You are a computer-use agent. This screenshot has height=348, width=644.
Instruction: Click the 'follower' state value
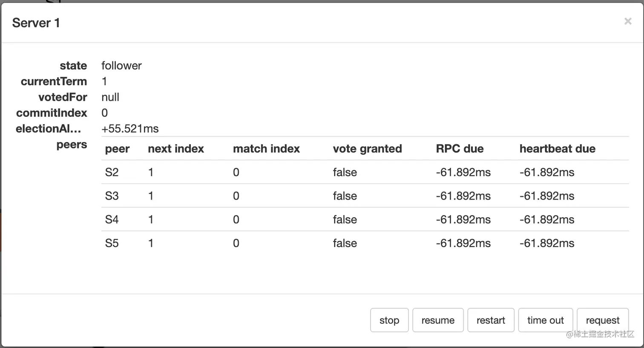pos(121,66)
